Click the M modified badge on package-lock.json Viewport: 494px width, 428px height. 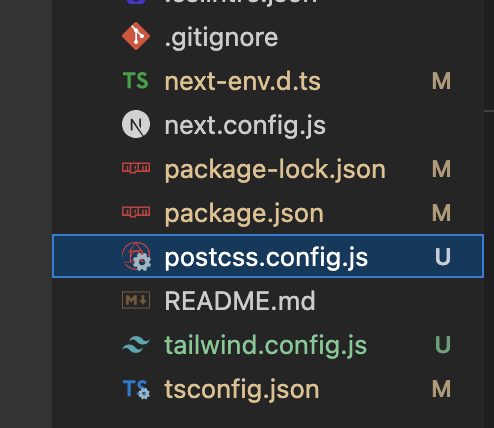[442, 169]
